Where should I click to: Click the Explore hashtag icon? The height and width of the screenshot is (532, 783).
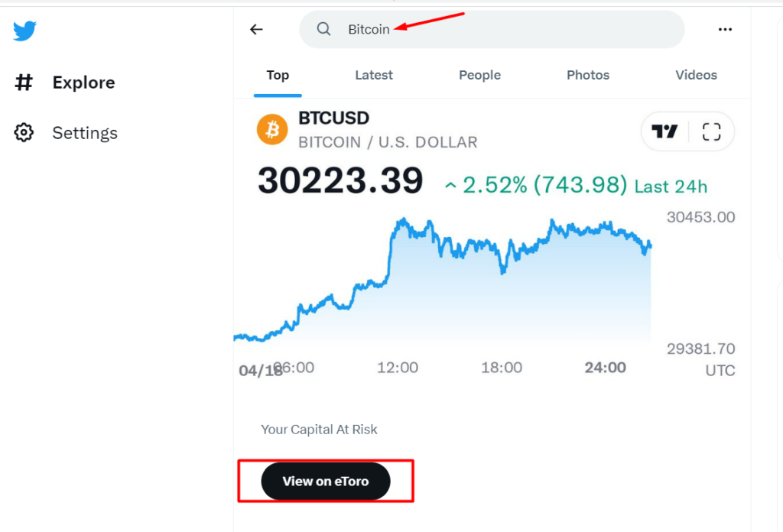tap(24, 83)
